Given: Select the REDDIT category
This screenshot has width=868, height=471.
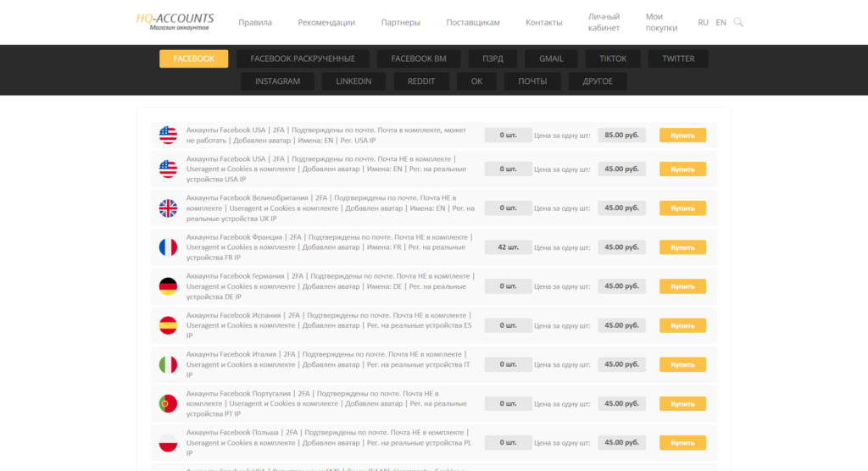Looking at the screenshot, I should pyautogui.click(x=421, y=81).
